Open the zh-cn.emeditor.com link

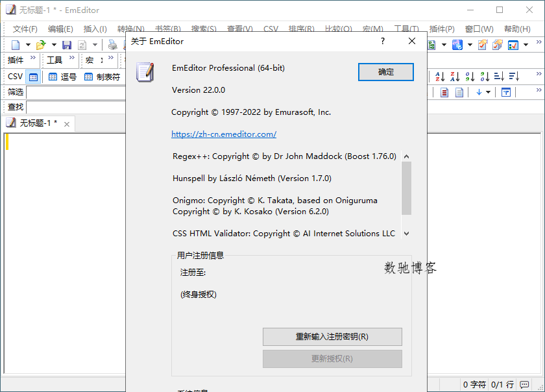click(224, 134)
